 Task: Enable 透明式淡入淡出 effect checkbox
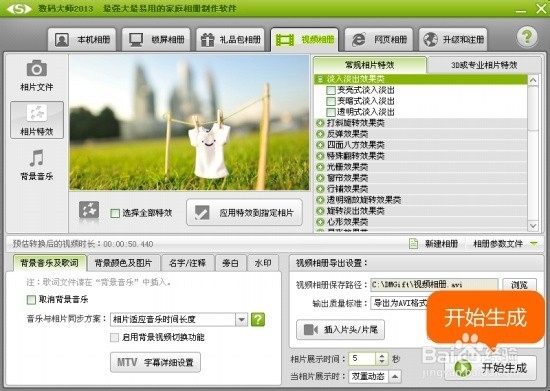[331, 112]
